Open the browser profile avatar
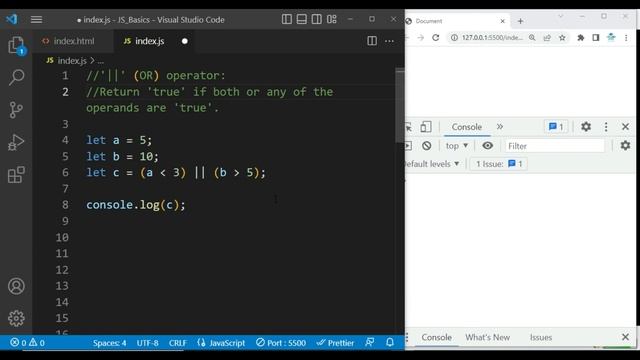This screenshot has width=640, height=360. click(x=611, y=38)
